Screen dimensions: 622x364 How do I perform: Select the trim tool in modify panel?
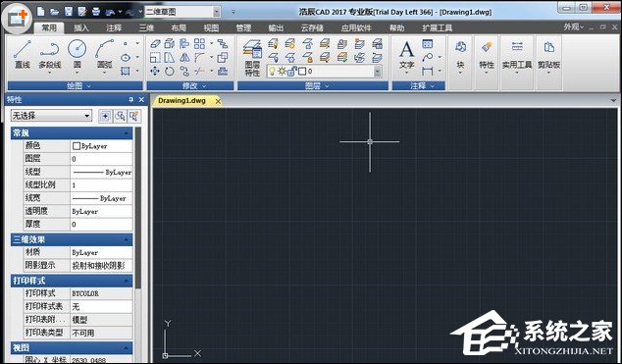coord(199,72)
